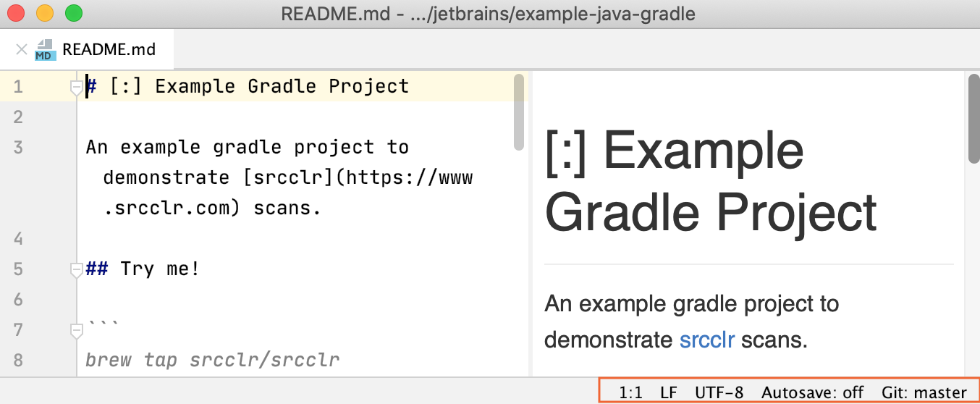Image resolution: width=980 pixels, height=404 pixels.
Task: Click the "An example gradle project to" source line
Action: pos(248,148)
